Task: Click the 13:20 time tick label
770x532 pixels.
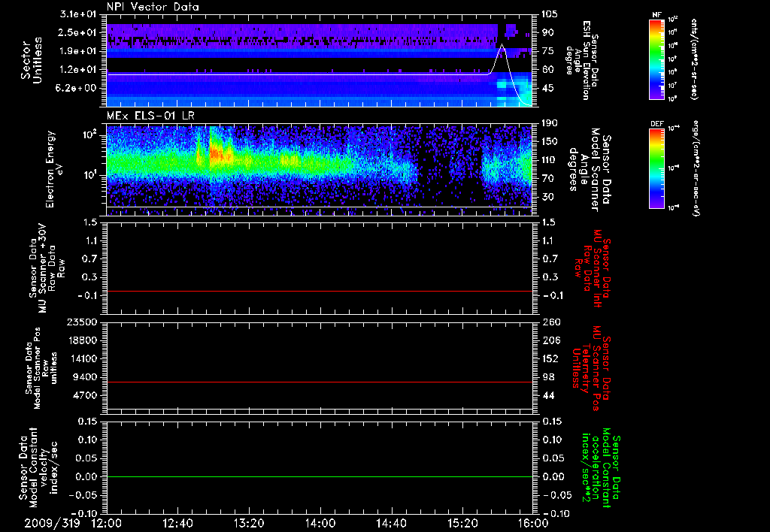Action: pyautogui.click(x=249, y=523)
